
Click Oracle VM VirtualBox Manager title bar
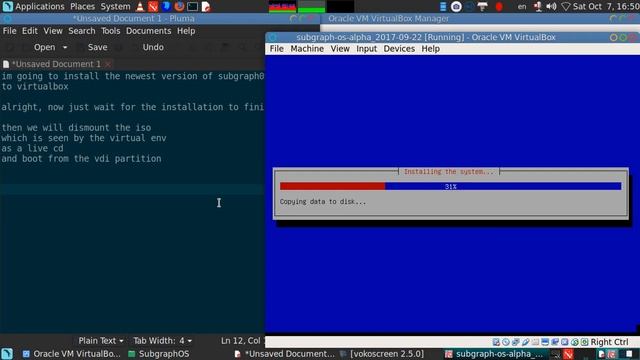click(480, 18)
